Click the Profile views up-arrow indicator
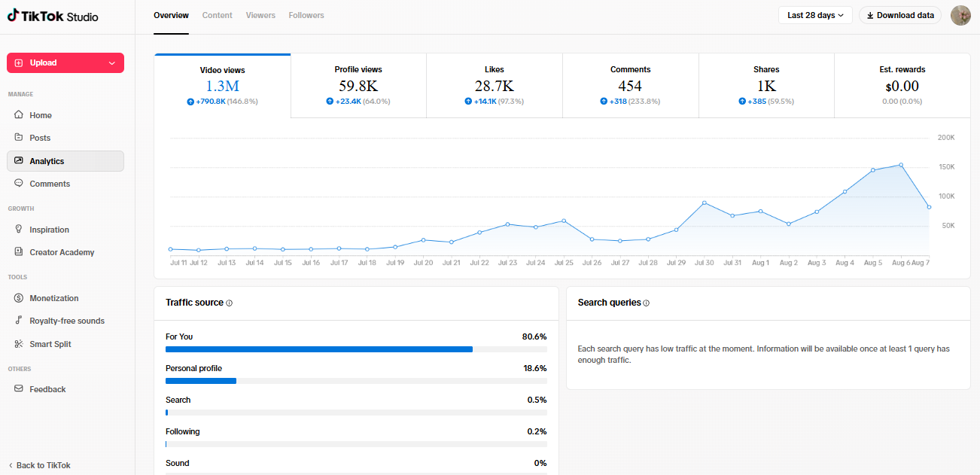Image resolution: width=980 pixels, height=475 pixels. [x=330, y=102]
